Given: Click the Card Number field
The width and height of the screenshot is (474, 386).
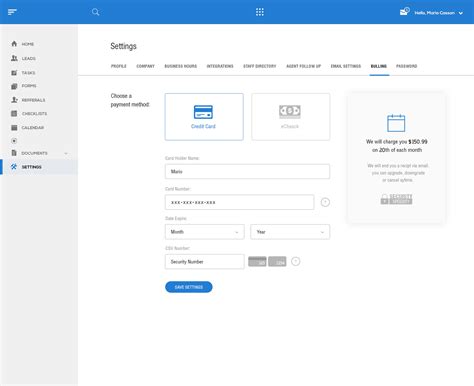Looking at the screenshot, I should point(239,202).
